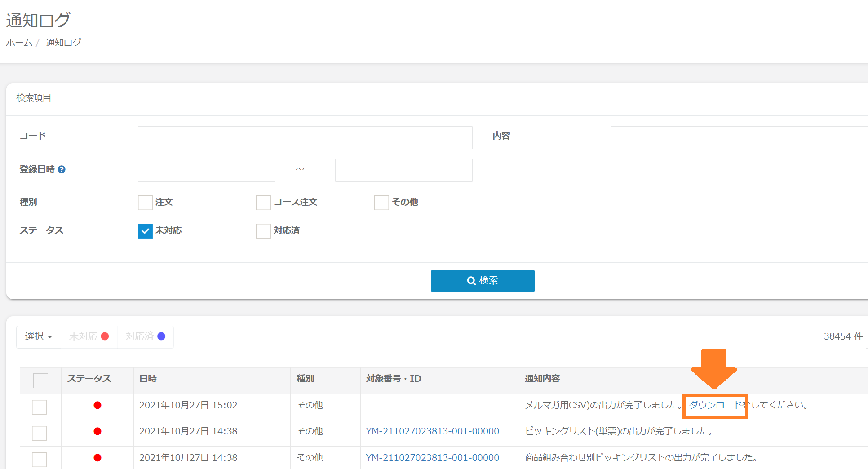
Task: Click the 対応済 button with blue dot
Action: (x=145, y=336)
